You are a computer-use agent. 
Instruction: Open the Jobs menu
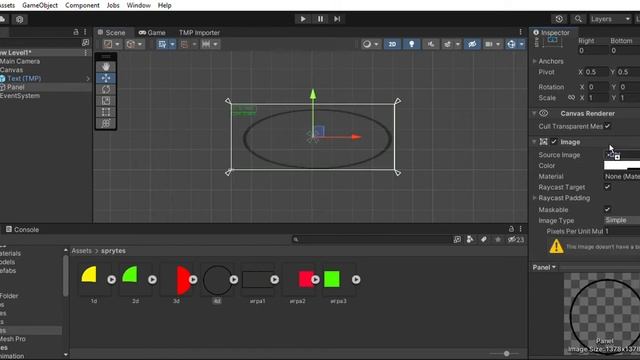[113, 5]
